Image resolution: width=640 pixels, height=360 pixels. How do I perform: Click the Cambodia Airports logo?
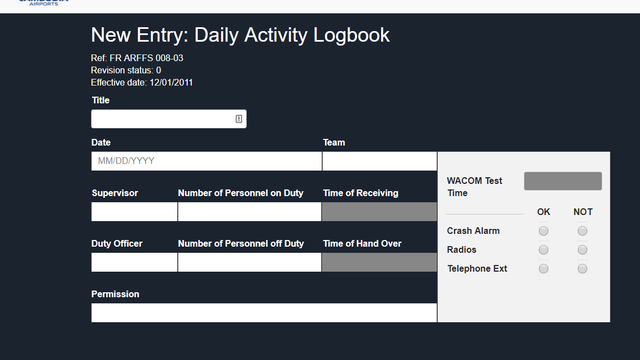pyautogui.click(x=44, y=2)
